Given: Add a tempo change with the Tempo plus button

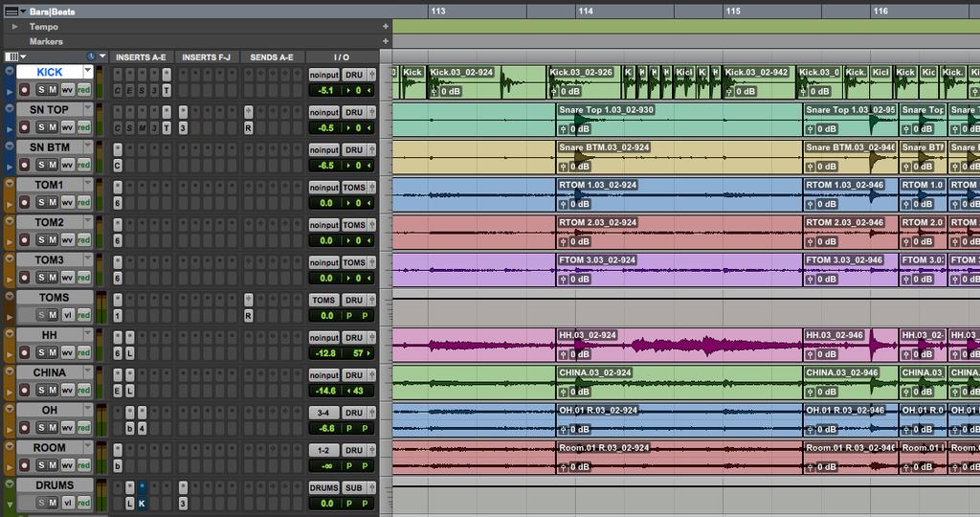Looking at the screenshot, I should [386, 27].
